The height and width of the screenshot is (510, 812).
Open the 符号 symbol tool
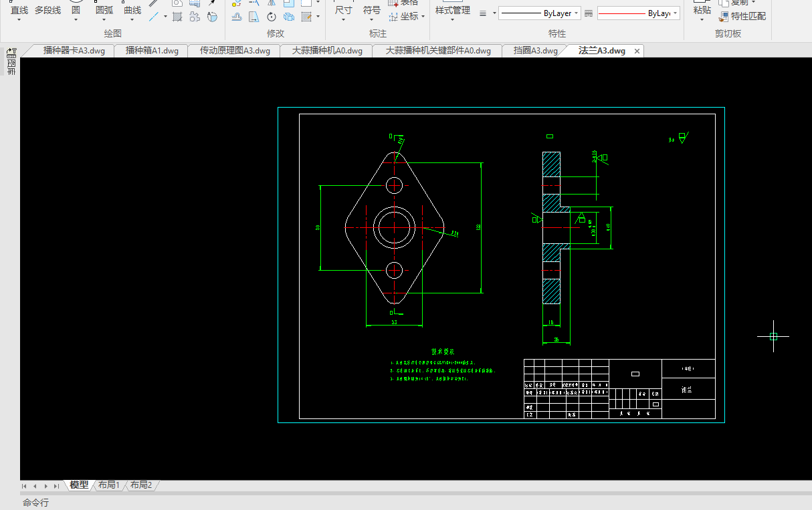pos(372,11)
